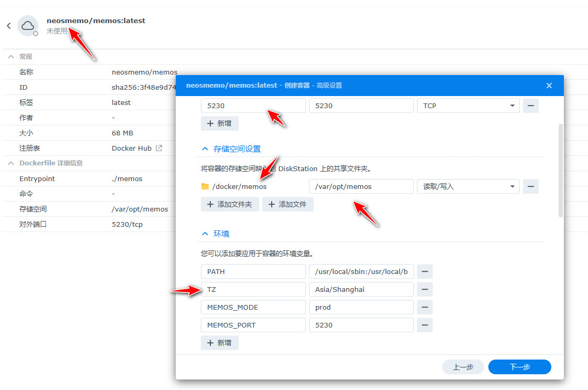This screenshot has width=588, height=390.
Task: Click 添加文件夹 button
Action: click(x=230, y=205)
